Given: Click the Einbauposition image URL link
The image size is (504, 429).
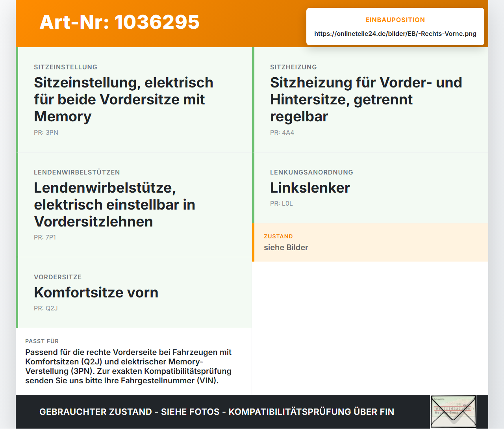Looking at the screenshot, I should [395, 33].
